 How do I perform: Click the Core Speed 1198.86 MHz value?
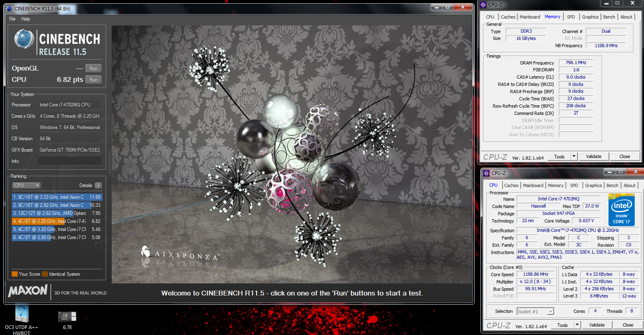[x=536, y=275]
